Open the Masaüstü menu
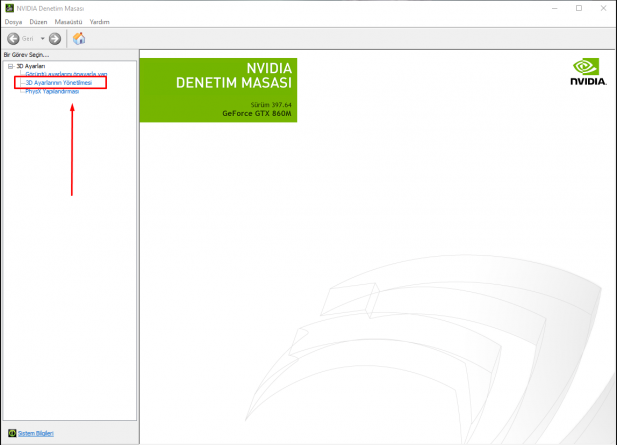 coord(68,22)
